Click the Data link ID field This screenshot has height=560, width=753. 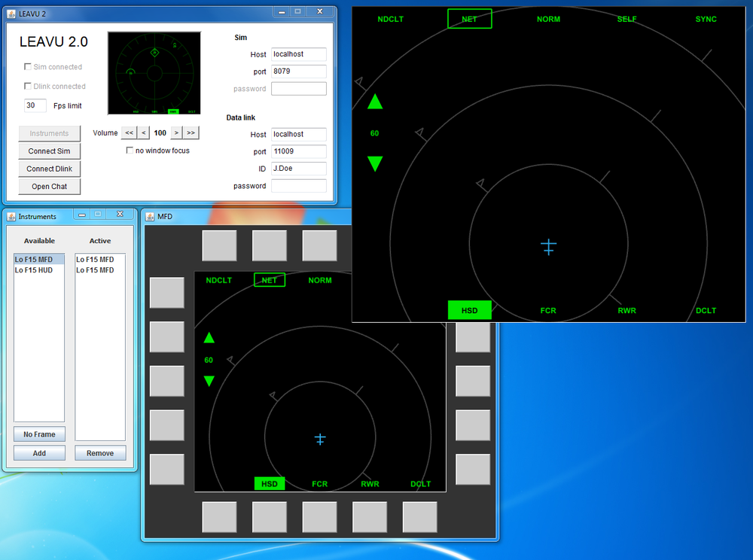coord(298,169)
